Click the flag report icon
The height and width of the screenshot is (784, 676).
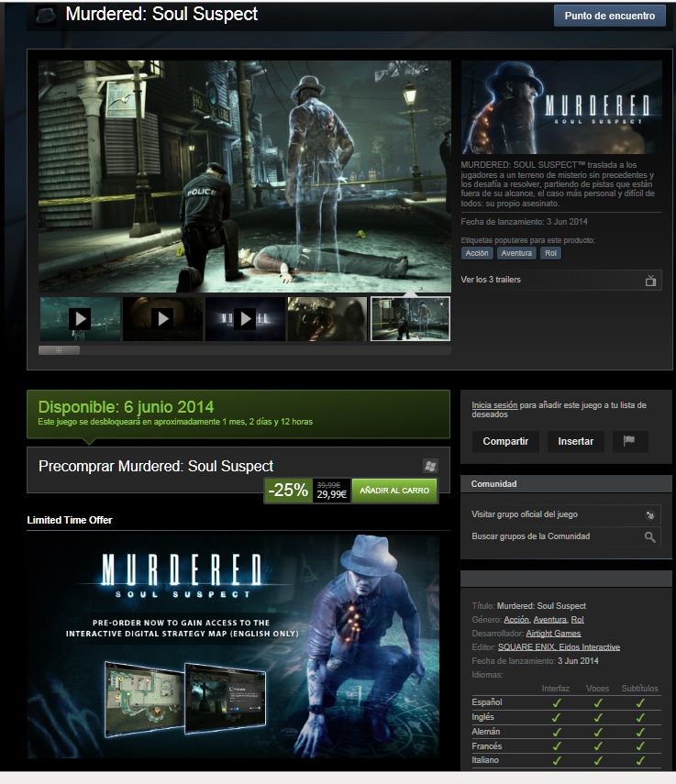(x=629, y=441)
